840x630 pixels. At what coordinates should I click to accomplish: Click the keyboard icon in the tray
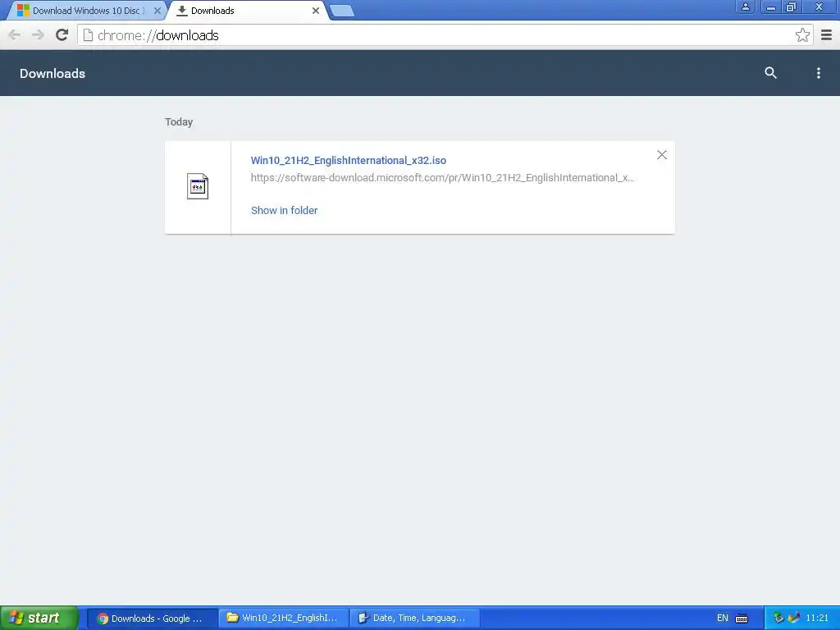pos(742,619)
